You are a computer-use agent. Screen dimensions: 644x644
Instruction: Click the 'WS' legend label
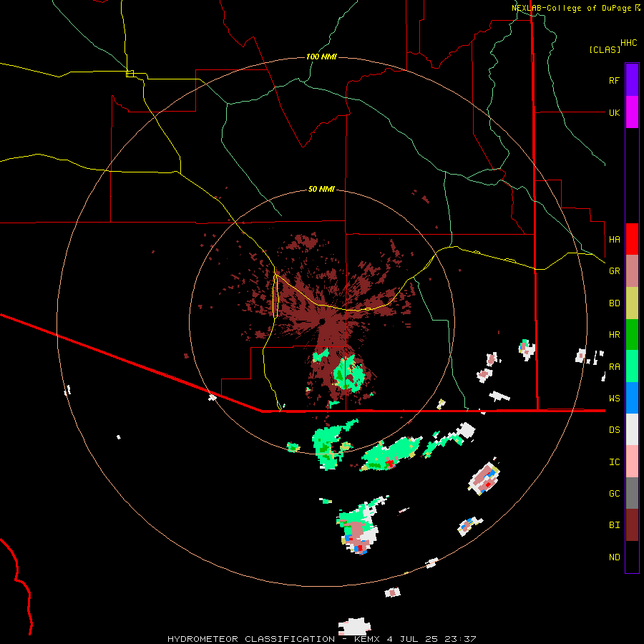[x=614, y=399]
